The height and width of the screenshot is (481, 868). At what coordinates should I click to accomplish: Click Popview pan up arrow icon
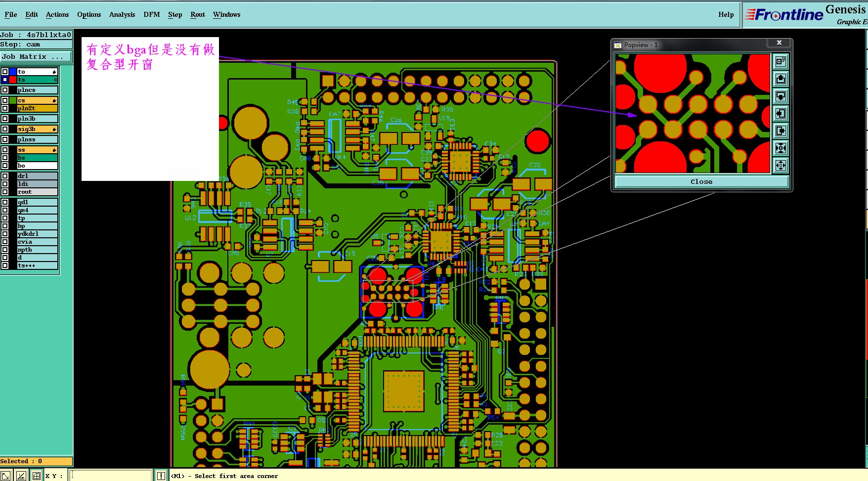click(781, 79)
